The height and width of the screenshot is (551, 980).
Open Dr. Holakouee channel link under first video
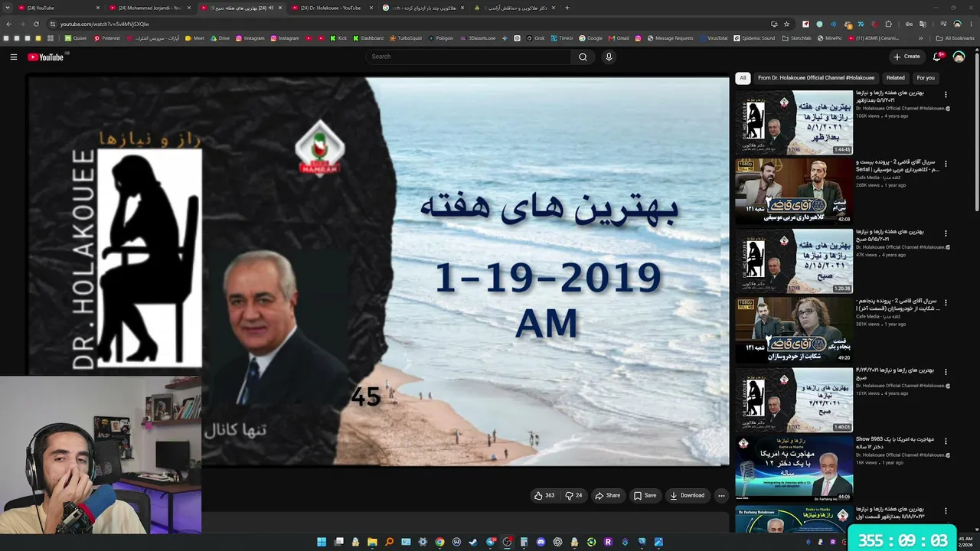pos(900,108)
